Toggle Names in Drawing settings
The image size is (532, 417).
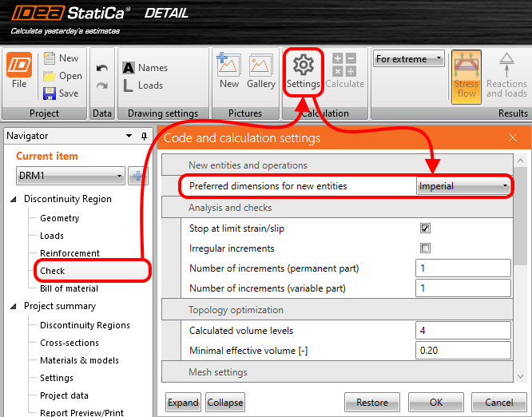pos(145,68)
